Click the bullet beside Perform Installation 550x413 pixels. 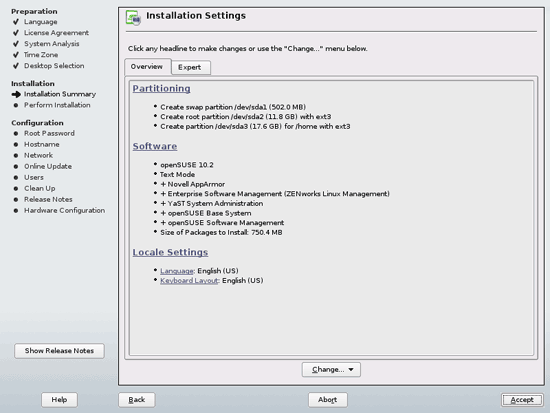(16, 105)
